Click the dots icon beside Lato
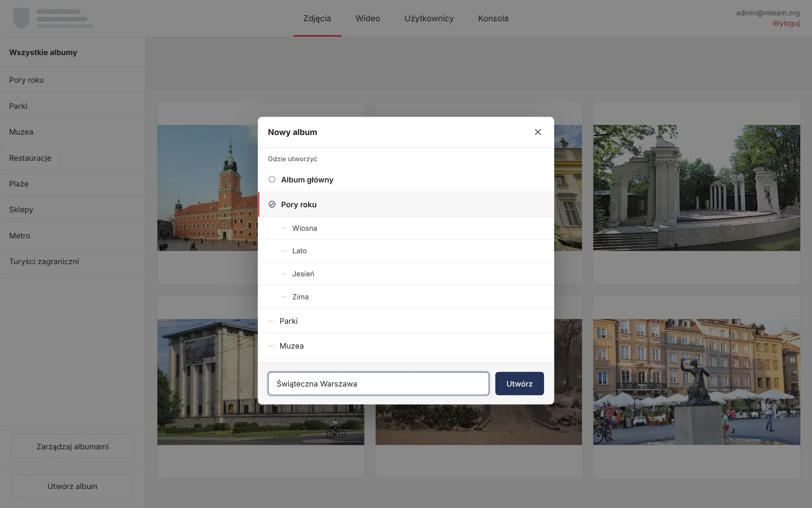Viewport: 812px width, 508px height. pyautogui.click(x=284, y=251)
